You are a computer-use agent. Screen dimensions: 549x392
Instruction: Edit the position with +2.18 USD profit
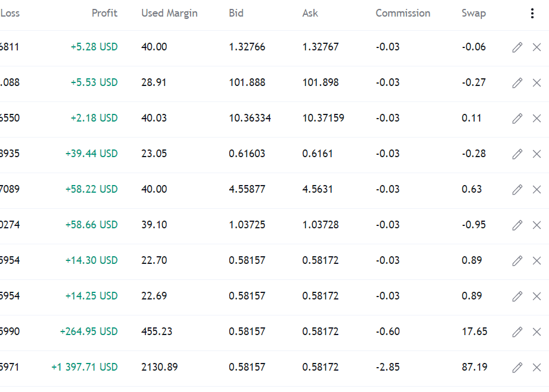pyautogui.click(x=517, y=118)
